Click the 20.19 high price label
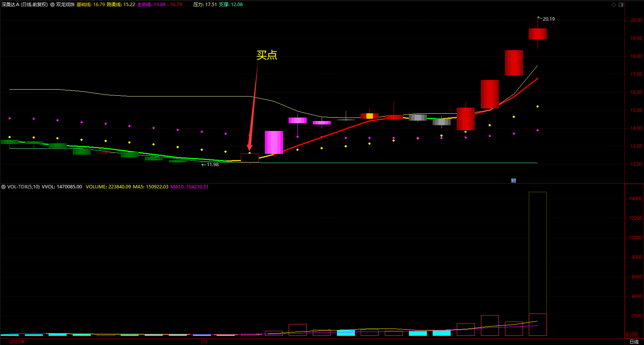Screen dimensions: 644x345 [549, 19]
